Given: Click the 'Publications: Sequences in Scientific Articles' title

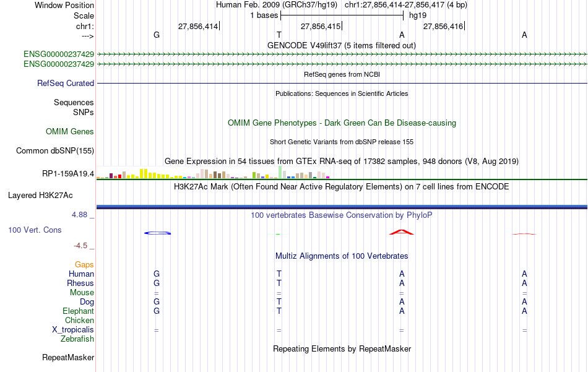Looking at the screenshot, I should pyautogui.click(x=342, y=93).
